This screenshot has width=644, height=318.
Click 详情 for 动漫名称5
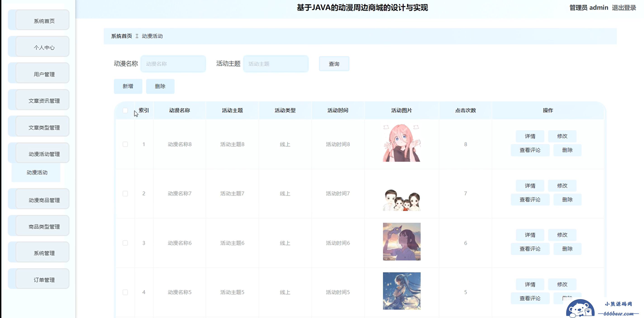coord(530,284)
